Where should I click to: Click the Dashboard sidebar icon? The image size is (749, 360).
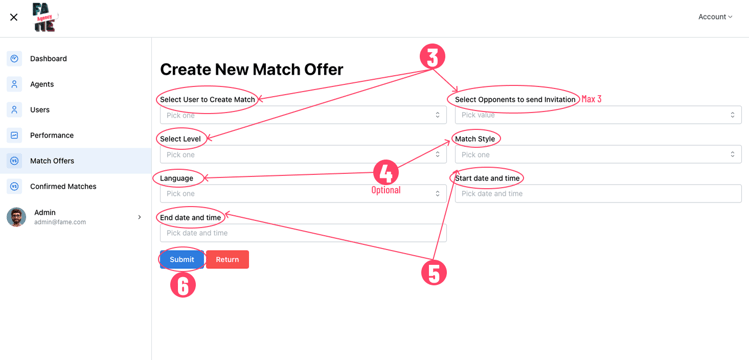(x=14, y=59)
